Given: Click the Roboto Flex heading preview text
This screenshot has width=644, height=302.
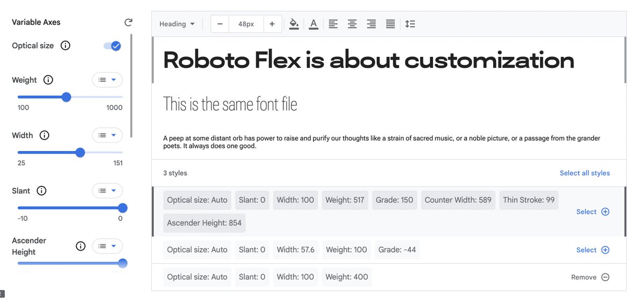Looking at the screenshot, I should (369, 60).
